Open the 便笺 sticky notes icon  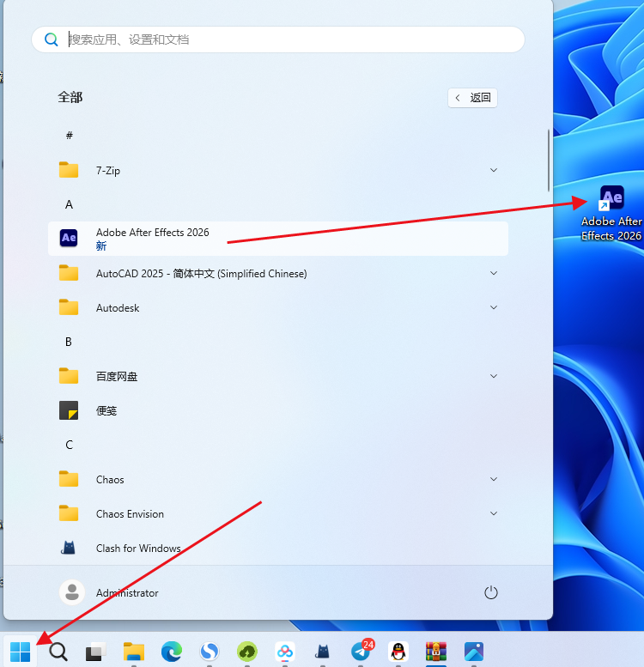(69, 410)
